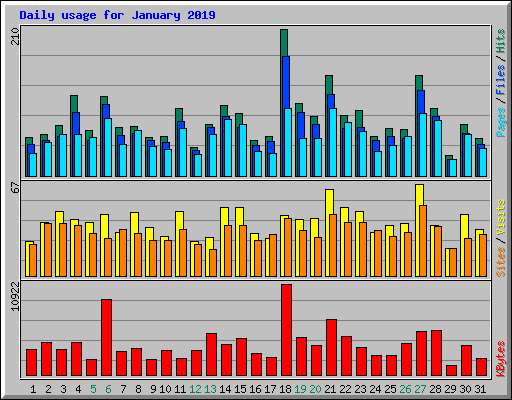Click the "10922" KBytes axis value
The height and width of the screenshot is (400, 512).
[15, 296]
